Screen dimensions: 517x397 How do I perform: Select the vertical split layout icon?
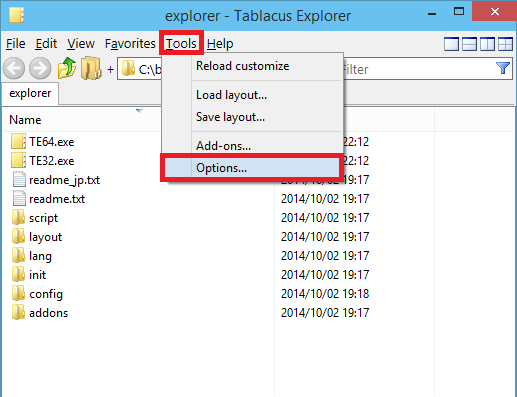[487, 44]
